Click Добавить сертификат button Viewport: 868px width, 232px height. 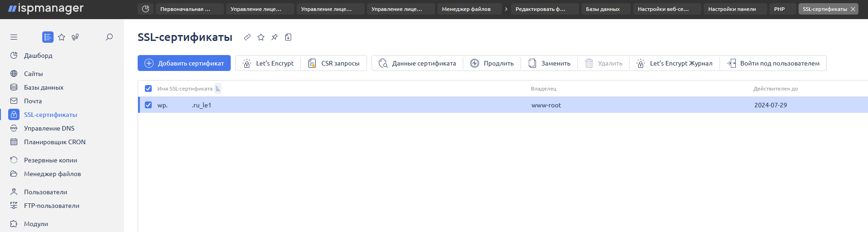184,63
